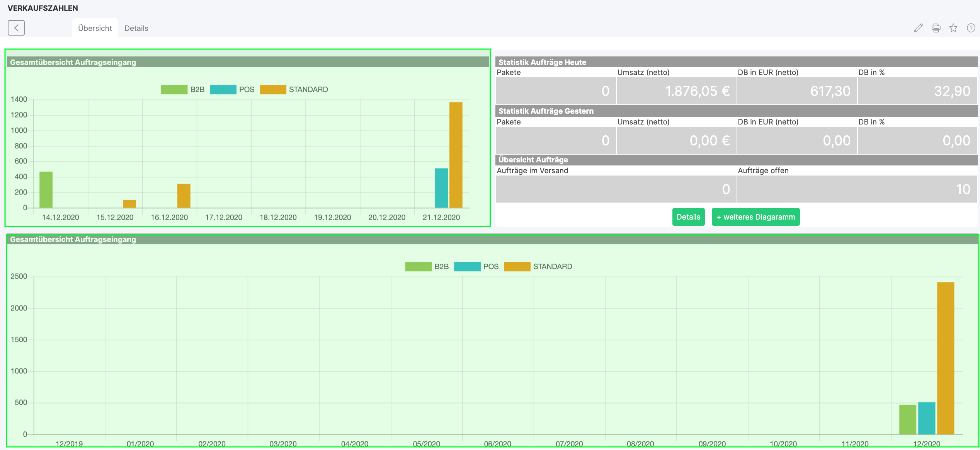Click the + weiteres Diagramm button
The width and height of the screenshot is (980, 450).
coord(755,217)
